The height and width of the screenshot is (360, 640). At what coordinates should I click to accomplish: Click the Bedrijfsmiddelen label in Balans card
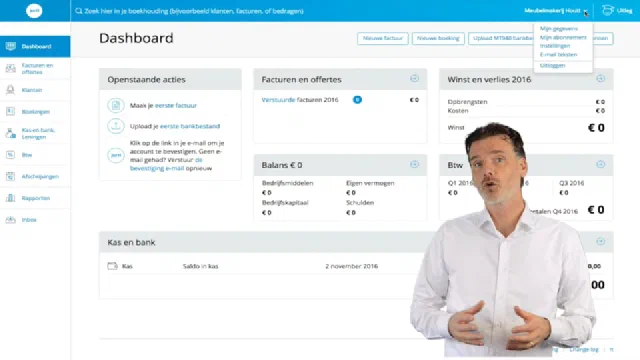coord(287,183)
